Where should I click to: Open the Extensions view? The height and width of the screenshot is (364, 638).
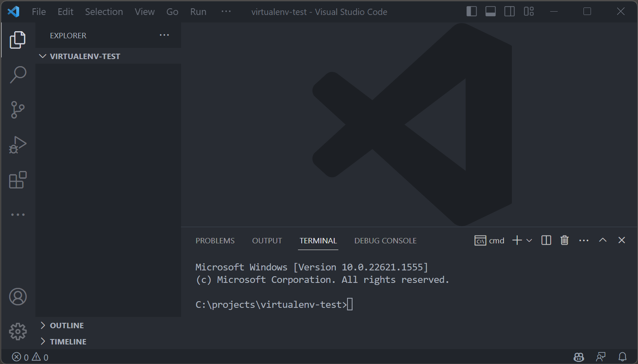pos(18,180)
